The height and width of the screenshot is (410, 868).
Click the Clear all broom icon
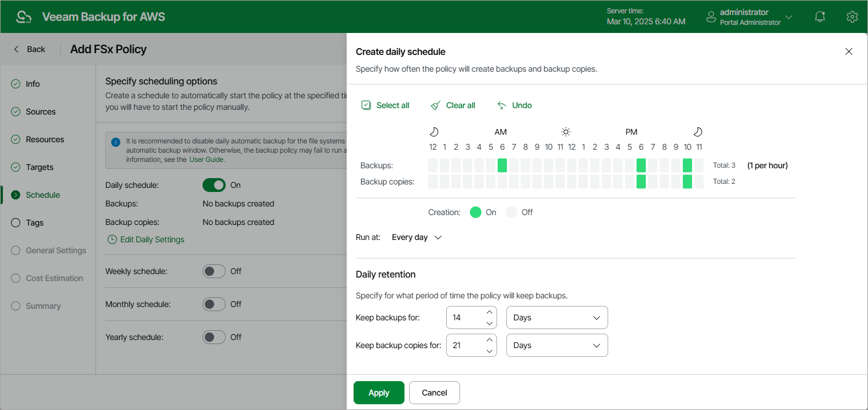pos(436,105)
